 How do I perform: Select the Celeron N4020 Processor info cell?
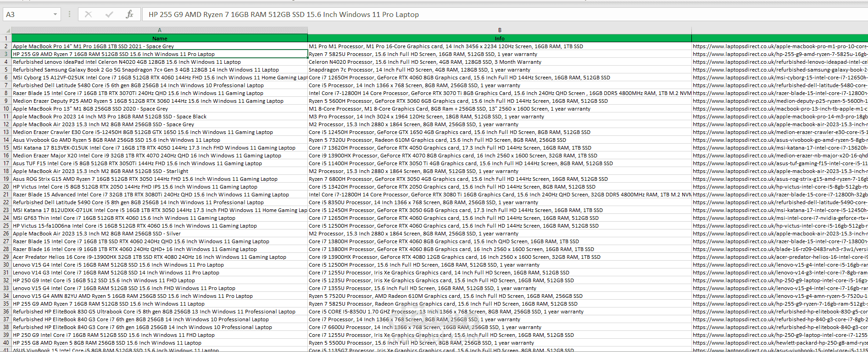coord(500,62)
